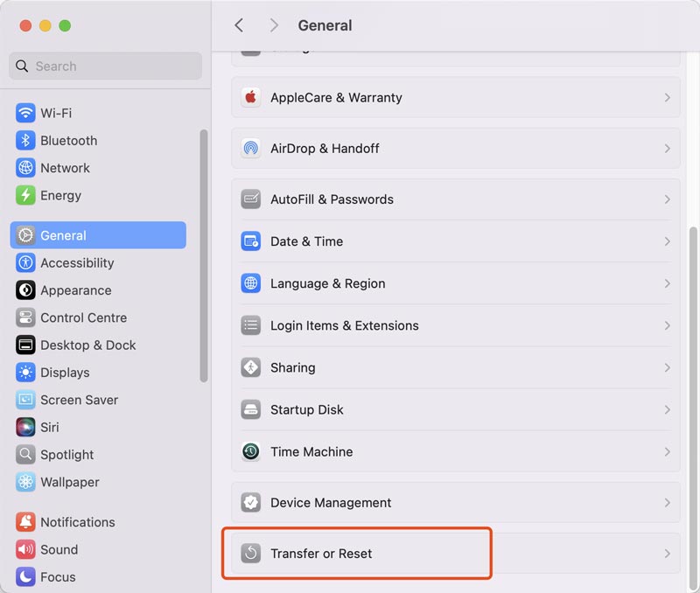Click the Notifications bell icon

point(25,522)
